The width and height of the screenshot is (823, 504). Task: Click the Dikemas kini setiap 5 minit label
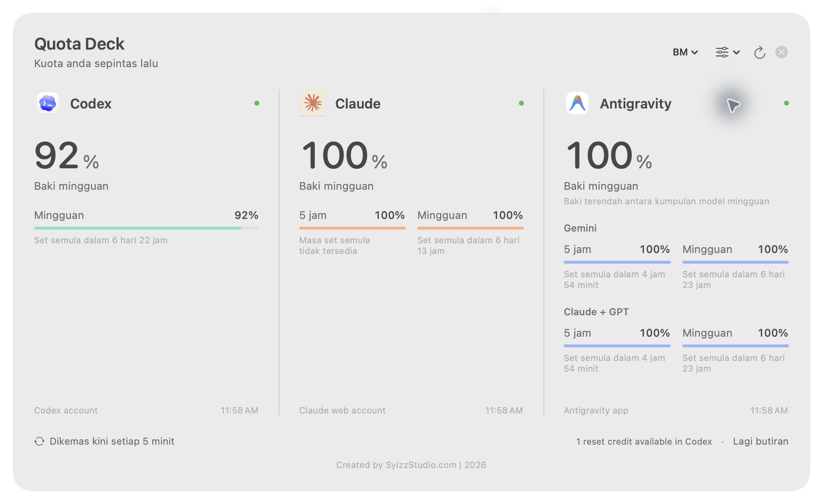(112, 441)
